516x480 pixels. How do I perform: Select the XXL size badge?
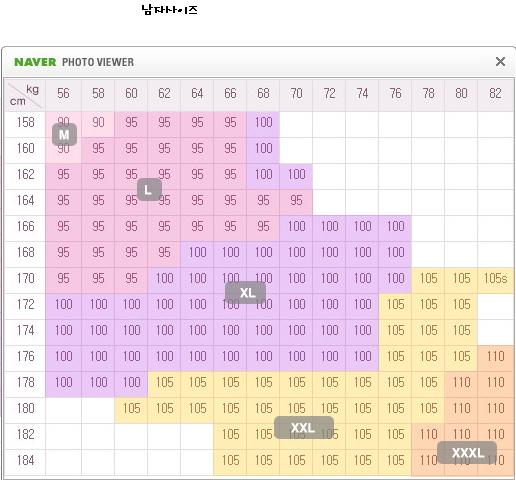click(x=304, y=427)
